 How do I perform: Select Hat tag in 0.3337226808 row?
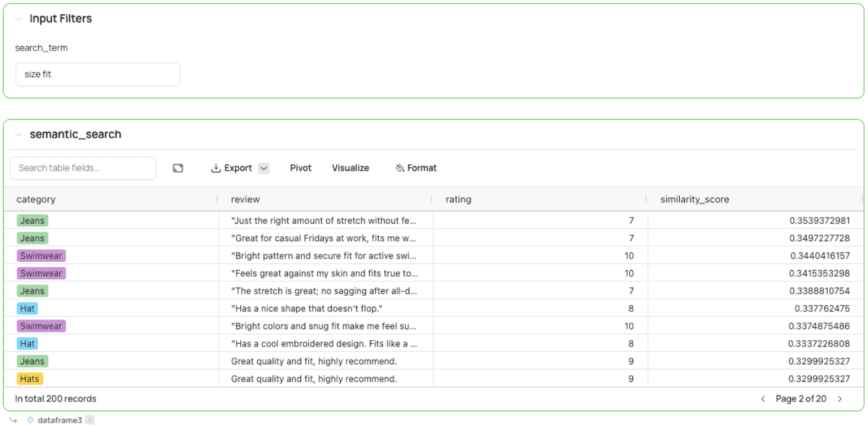point(27,343)
